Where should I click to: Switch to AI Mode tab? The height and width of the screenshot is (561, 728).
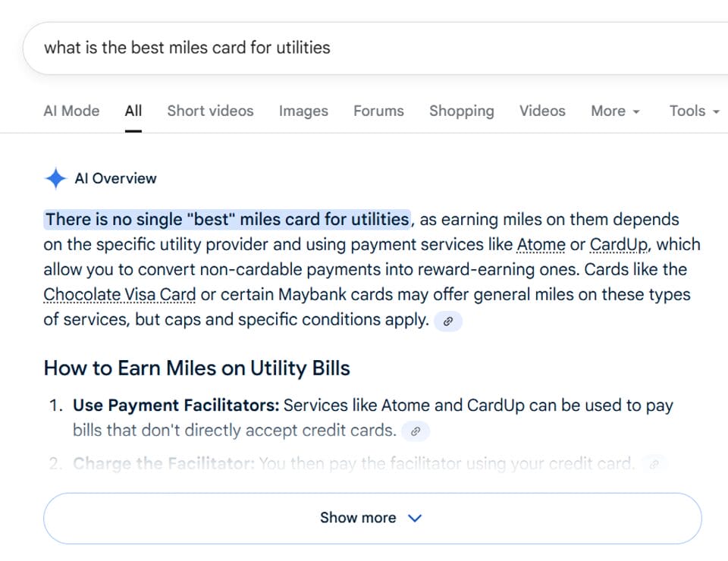[71, 111]
